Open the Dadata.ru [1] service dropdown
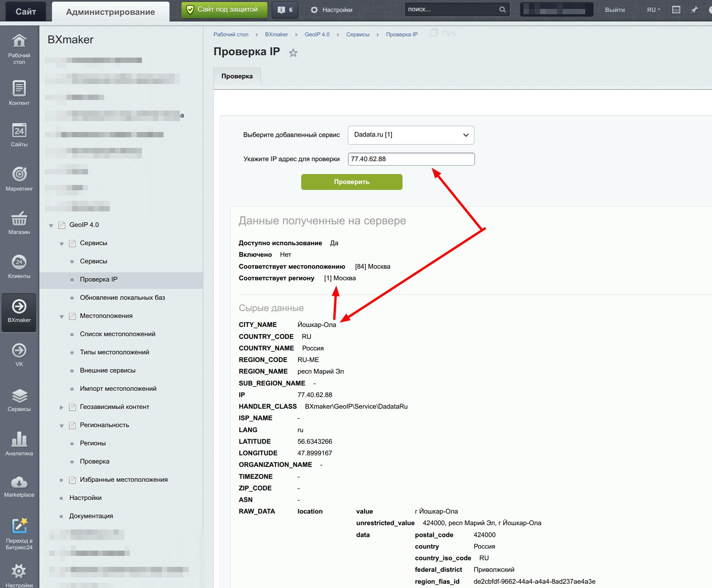The height and width of the screenshot is (588, 712). coord(411,135)
